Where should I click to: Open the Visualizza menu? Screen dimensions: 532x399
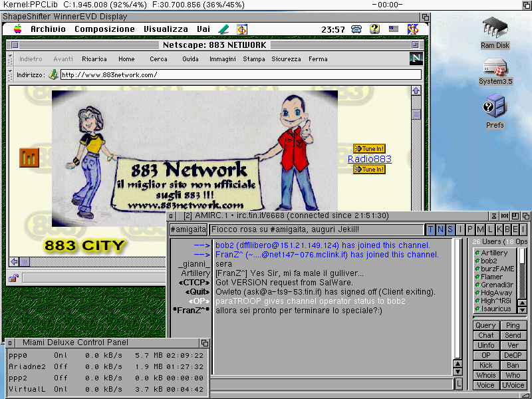pyautogui.click(x=166, y=29)
